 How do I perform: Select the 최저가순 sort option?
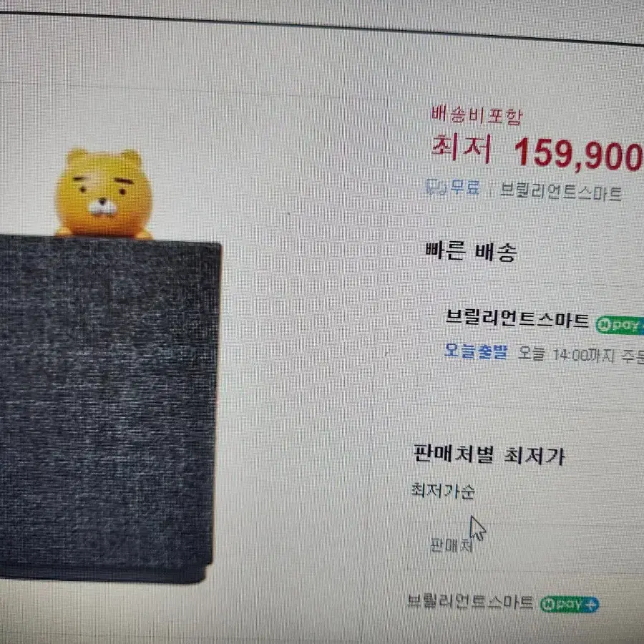(443, 491)
